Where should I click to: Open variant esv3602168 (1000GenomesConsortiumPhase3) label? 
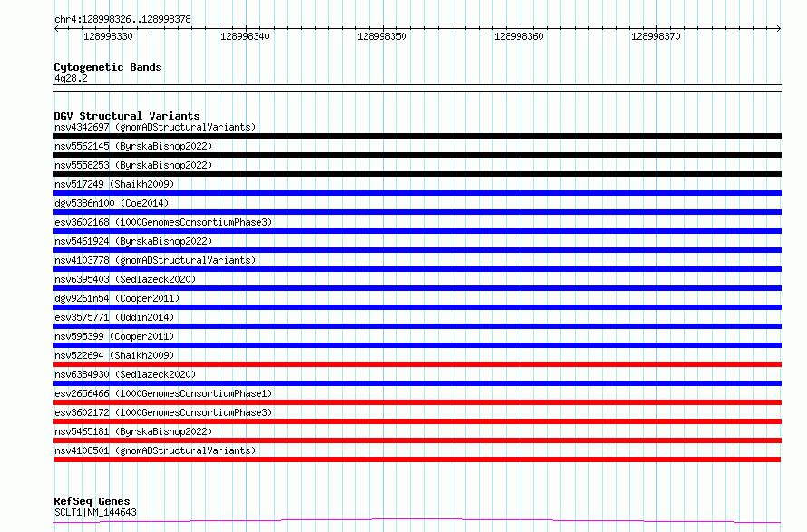click(163, 222)
